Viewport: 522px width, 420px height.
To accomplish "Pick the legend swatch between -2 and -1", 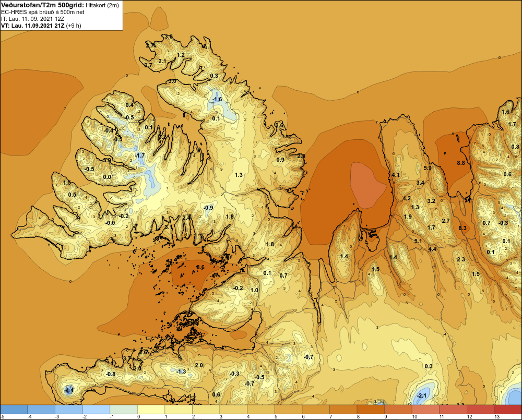I will (x=96, y=410).
